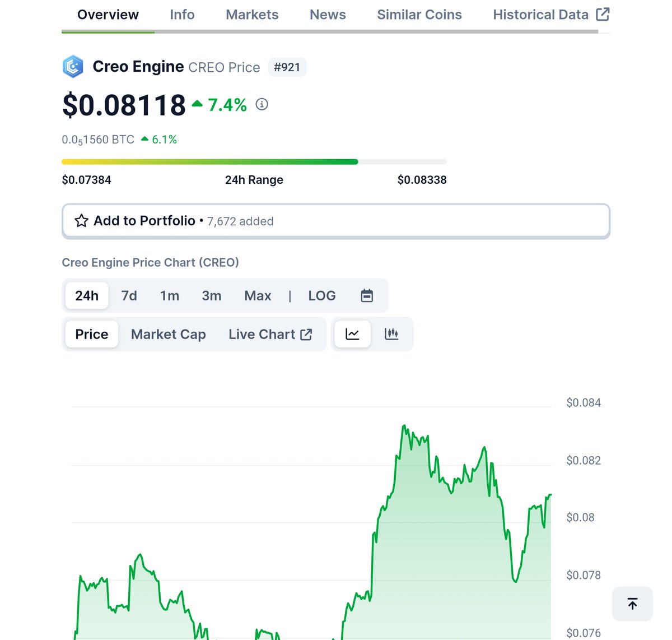Click the CREO Price label
This screenshot has height=640, width=672.
[224, 67]
